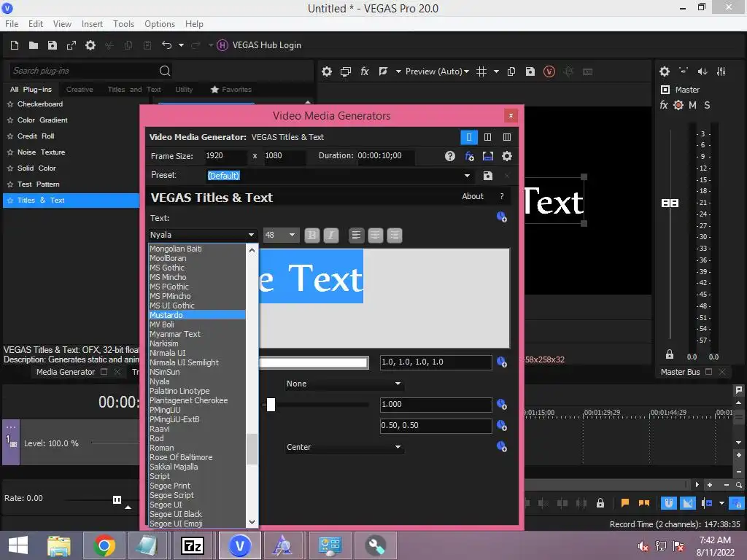Image resolution: width=747 pixels, height=560 pixels.
Task: Open the None animation dropdown
Action: (344, 384)
